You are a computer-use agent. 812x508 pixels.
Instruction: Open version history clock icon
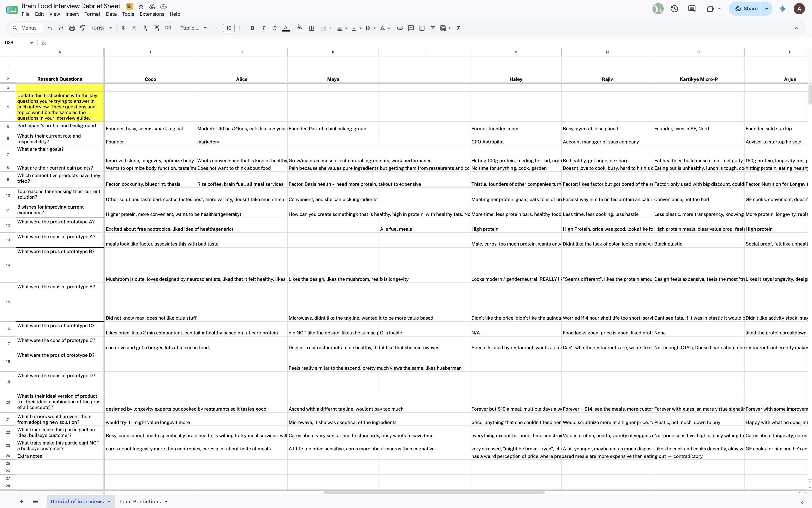point(674,9)
